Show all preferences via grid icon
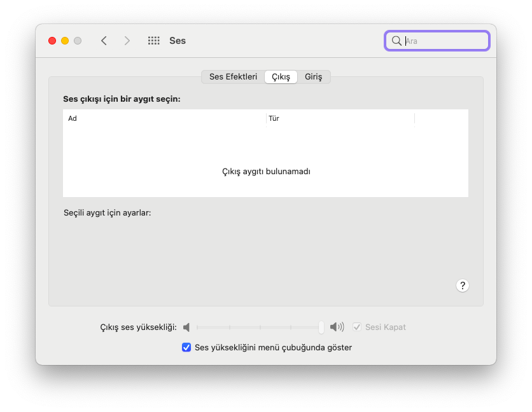 [x=153, y=41]
